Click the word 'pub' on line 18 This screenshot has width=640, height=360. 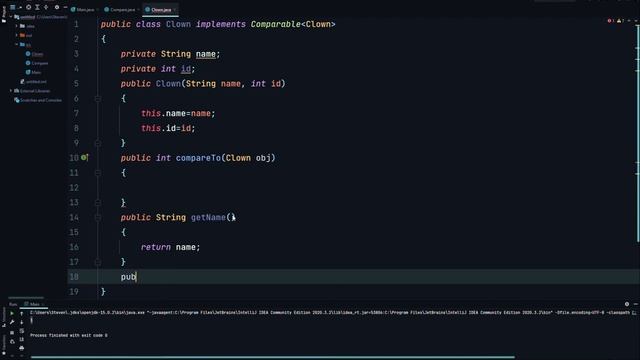[128, 277]
